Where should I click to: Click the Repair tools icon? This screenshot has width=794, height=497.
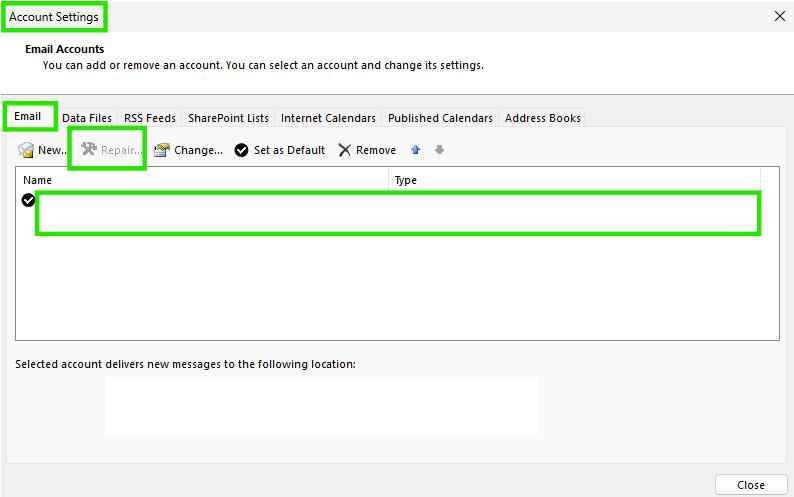(x=89, y=148)
